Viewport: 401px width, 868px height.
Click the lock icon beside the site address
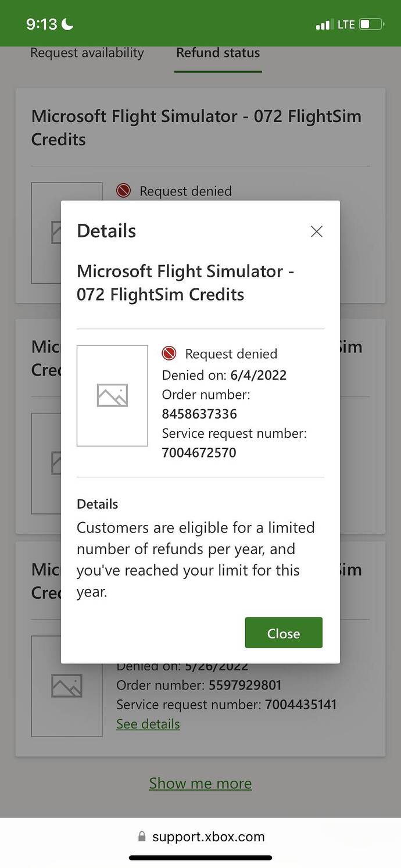click(142, 837)
